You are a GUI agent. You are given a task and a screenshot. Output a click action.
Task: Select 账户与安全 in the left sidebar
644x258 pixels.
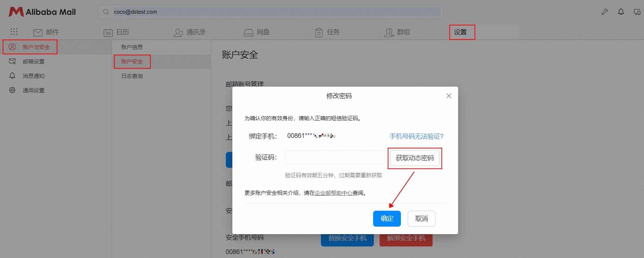pos(36,47)
